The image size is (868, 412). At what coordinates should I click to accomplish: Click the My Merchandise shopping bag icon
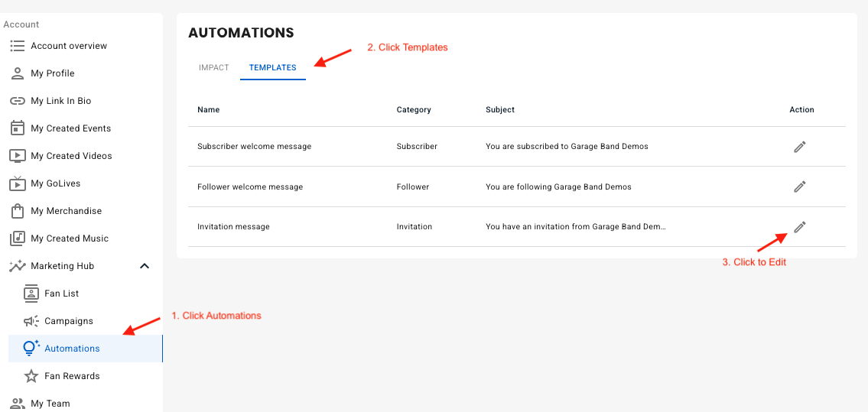click(x=17, y=211)
